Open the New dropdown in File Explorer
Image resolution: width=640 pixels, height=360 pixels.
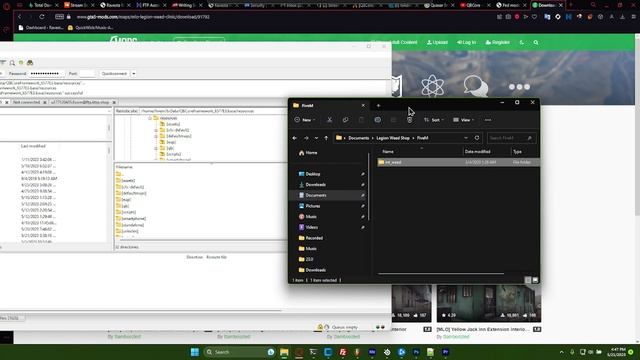(x=305, y=120)
